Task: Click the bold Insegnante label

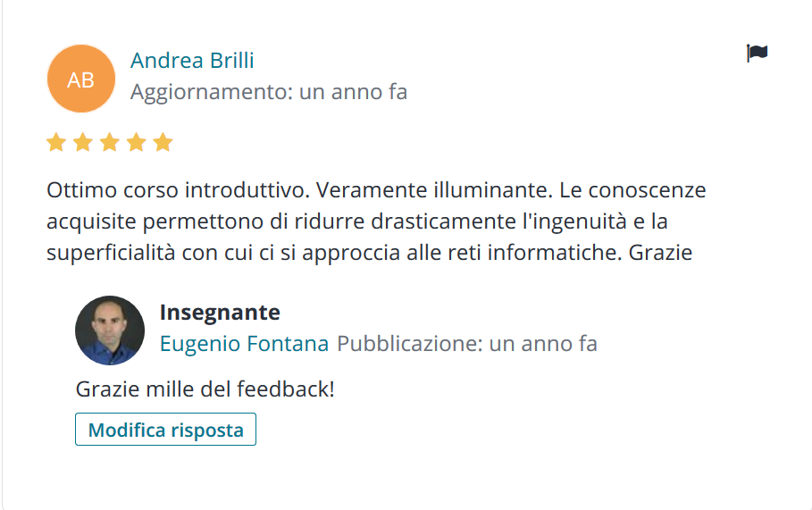Action: coord(220,313)
